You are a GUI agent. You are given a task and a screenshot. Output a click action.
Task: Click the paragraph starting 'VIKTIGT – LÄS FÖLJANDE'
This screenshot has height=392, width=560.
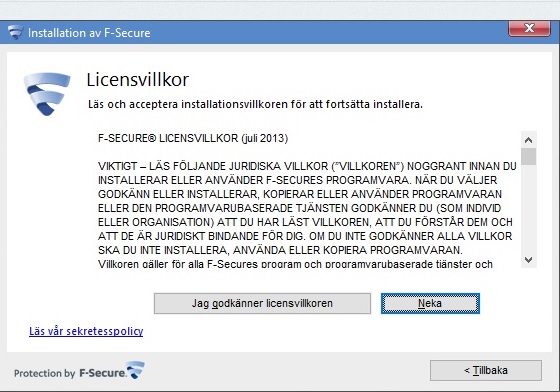pos(307,208)
